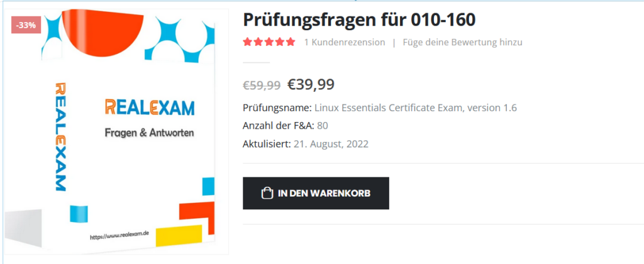Add product via In den Warenkorb button

(316, 193)
